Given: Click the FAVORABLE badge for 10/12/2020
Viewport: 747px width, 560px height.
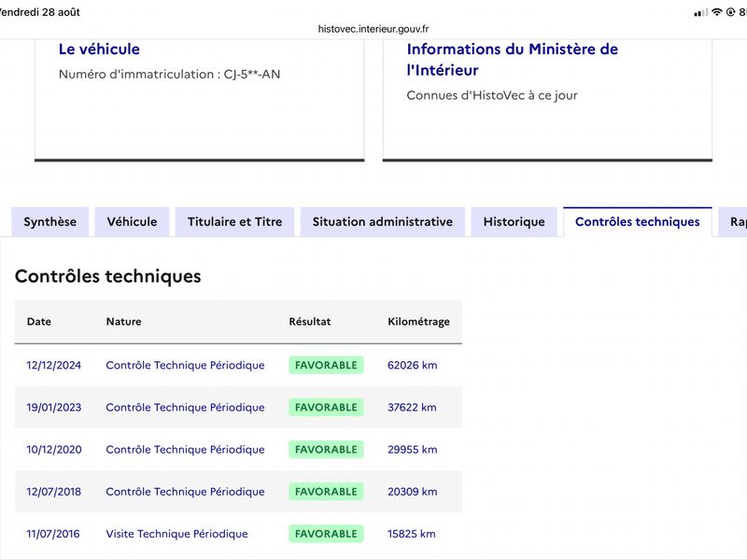Looking at the screenshot, I should tap(326, 450).
